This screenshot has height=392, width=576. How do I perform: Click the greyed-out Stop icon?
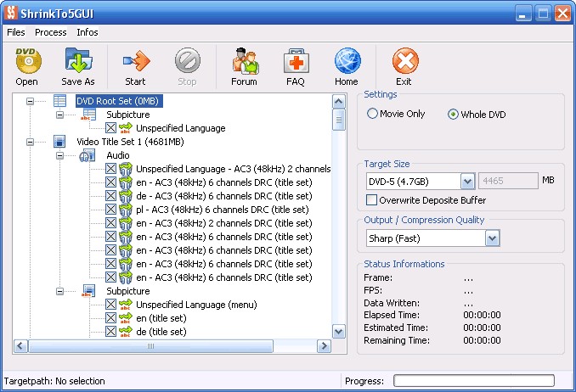[188, 60]
